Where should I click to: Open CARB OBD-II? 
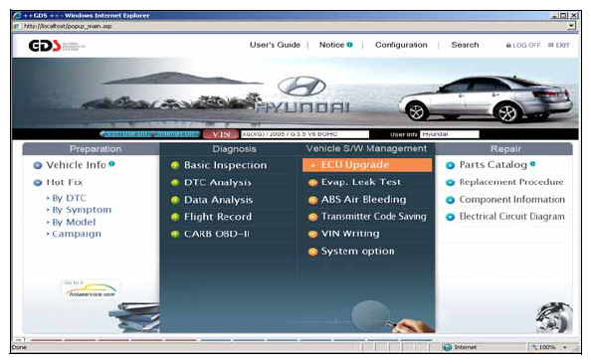pos(216,234)
